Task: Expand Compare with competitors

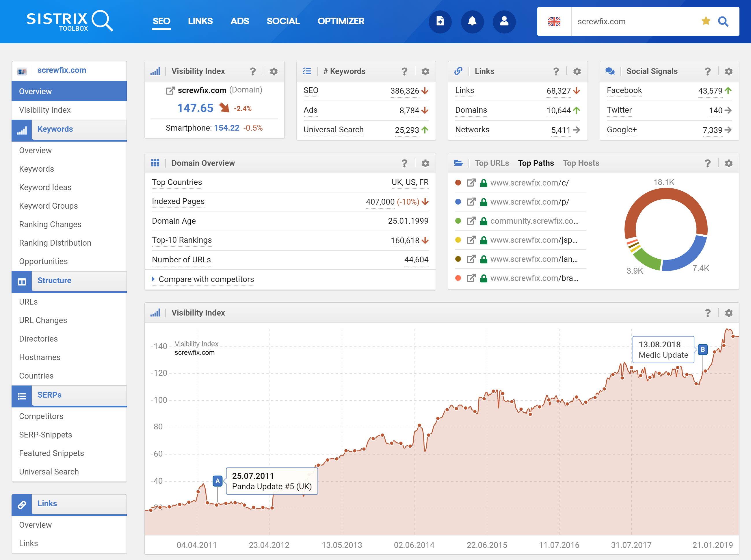Action: pos(206,279)
